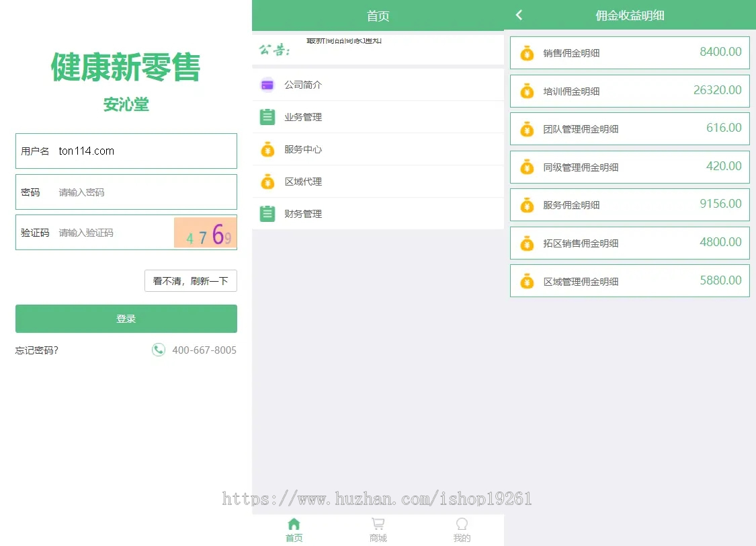Image resolution: width=756 pixels, height=546 pixels.
Task: Click the 4800.00 amount
Action: [x=720, y=241]
